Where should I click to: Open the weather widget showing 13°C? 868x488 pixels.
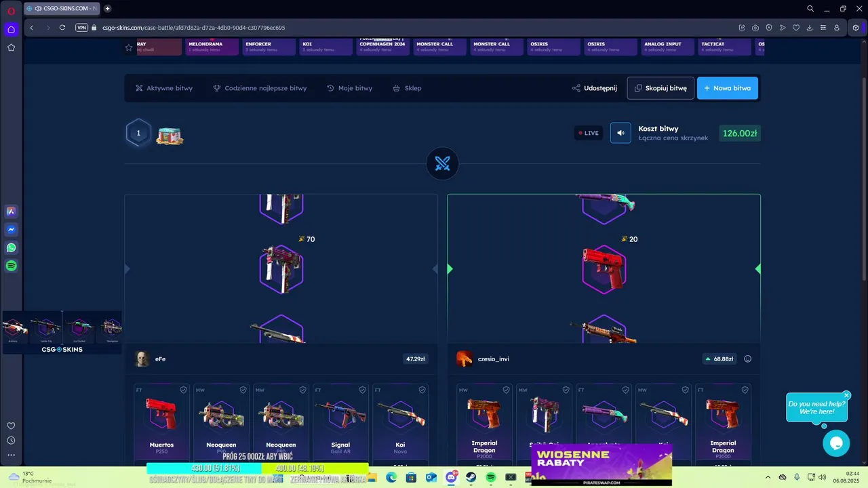[x=31, y=477]
